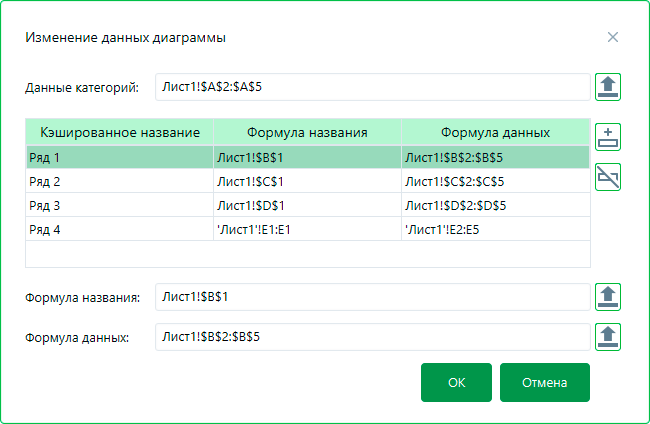
Task: Select the Ряд 2 row
Action: point(119,181)
